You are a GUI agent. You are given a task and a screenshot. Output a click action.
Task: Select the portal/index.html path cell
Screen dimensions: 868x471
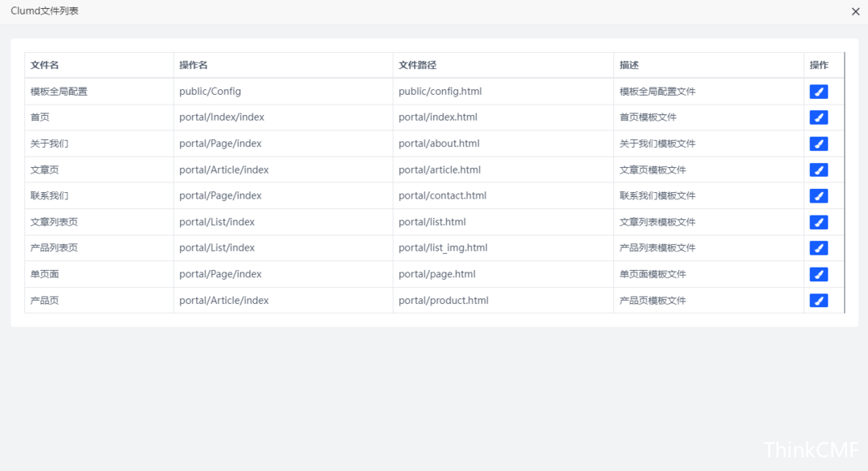(438, 117)
